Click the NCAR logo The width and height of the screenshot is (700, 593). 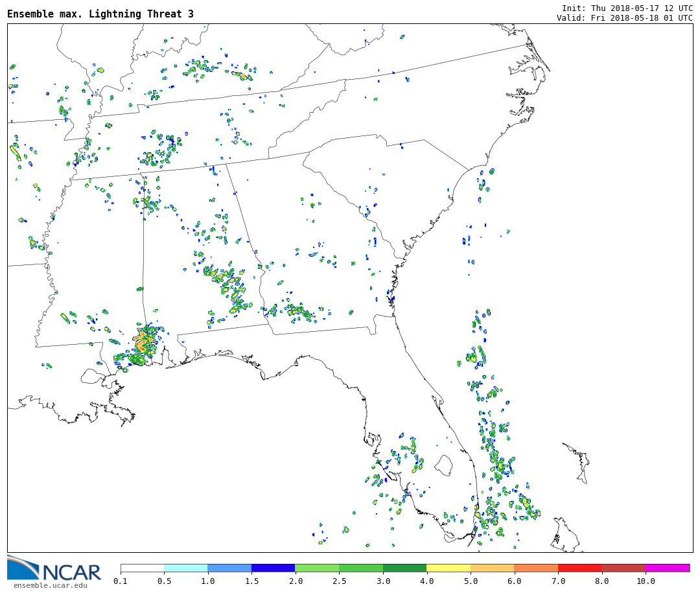coord(54,568)
